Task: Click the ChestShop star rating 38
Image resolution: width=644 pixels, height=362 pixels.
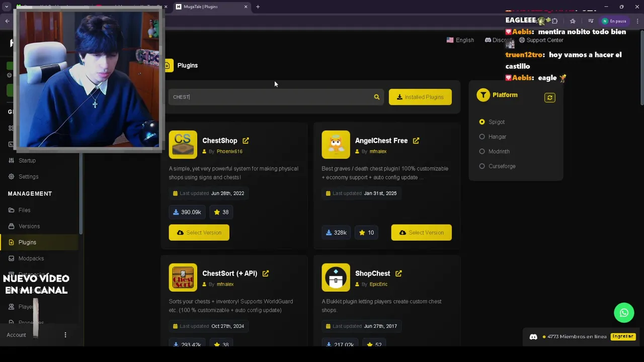Action: click(221, 212)
